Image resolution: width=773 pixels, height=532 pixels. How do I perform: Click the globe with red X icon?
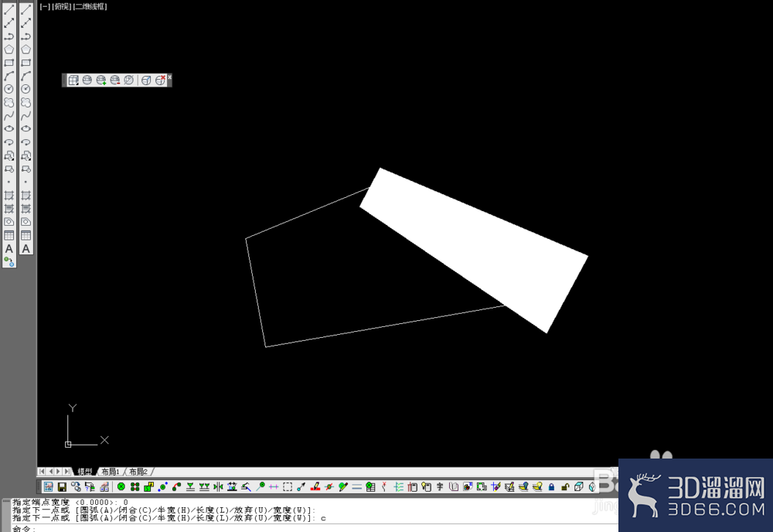coord(160,80)
